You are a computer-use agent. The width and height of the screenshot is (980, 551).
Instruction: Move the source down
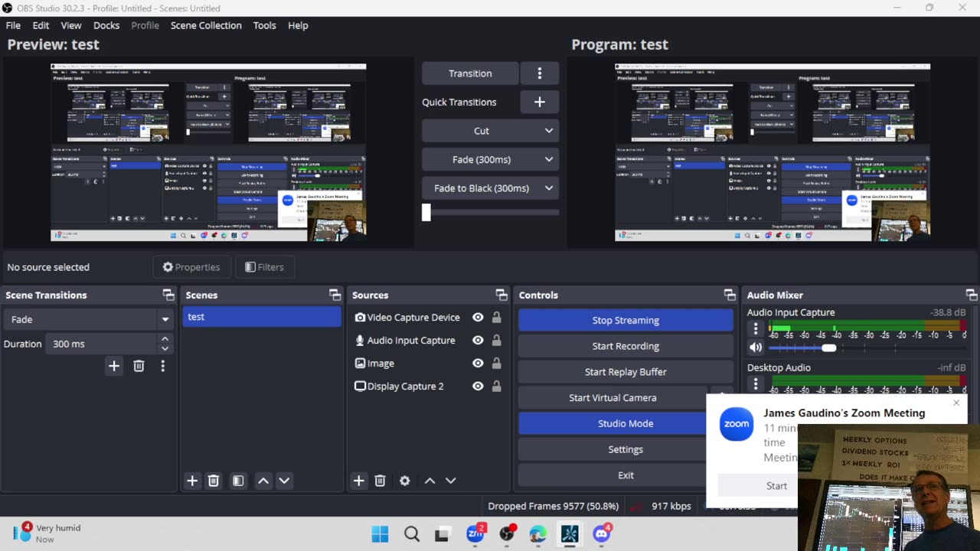pyautogui.click(x=451, y=481)
